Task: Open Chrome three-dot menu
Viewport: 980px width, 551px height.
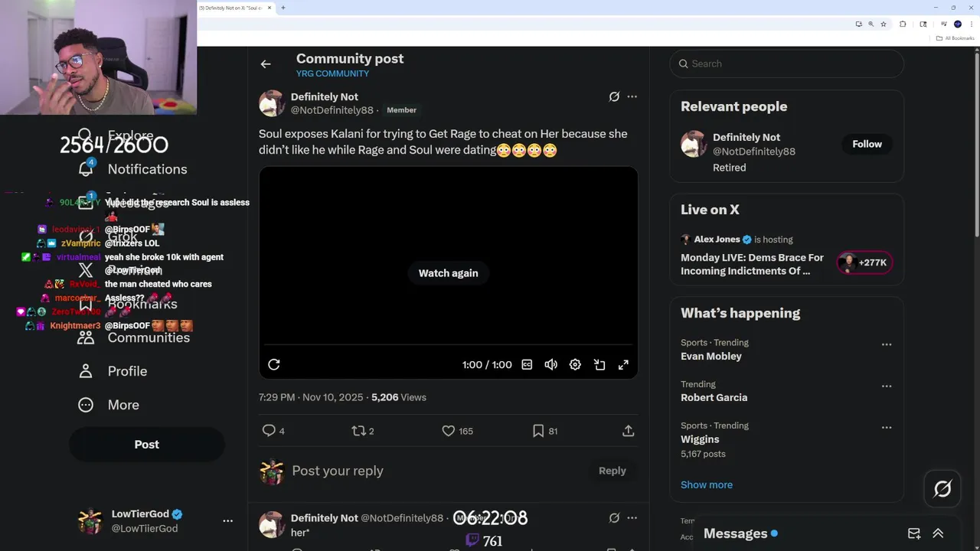Action: coord(971,24)
